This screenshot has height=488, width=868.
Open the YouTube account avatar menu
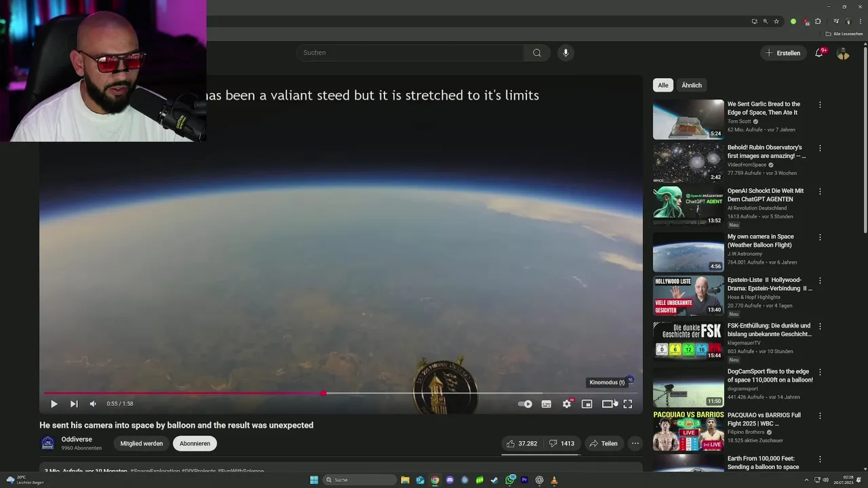click(843, 53)
